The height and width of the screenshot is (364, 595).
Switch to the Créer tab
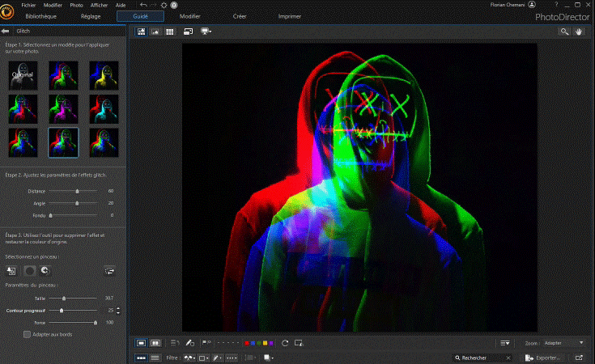[x=240, y=16]
